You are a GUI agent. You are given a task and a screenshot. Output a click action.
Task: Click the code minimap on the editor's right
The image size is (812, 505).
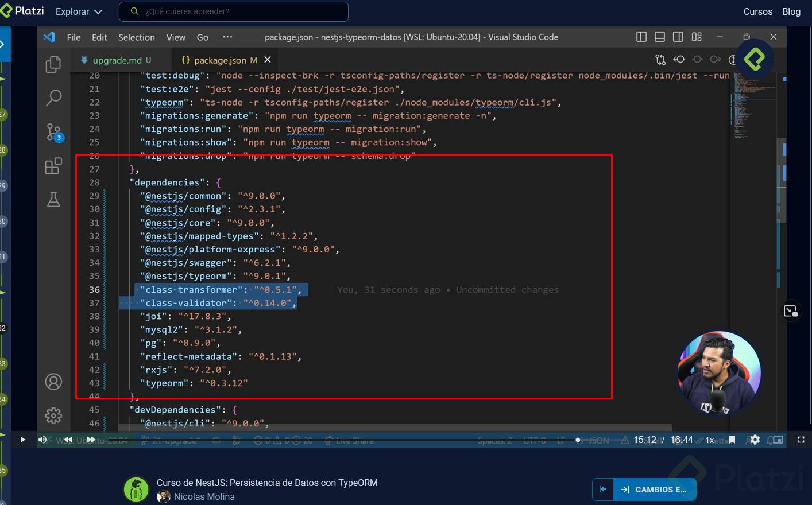point(753,106)
